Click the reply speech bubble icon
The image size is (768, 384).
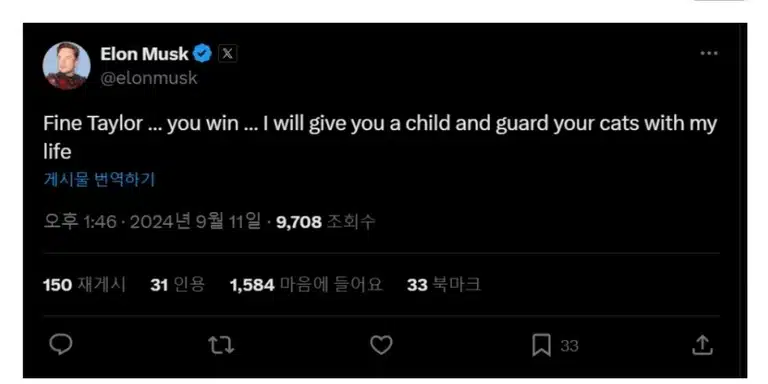61,345
